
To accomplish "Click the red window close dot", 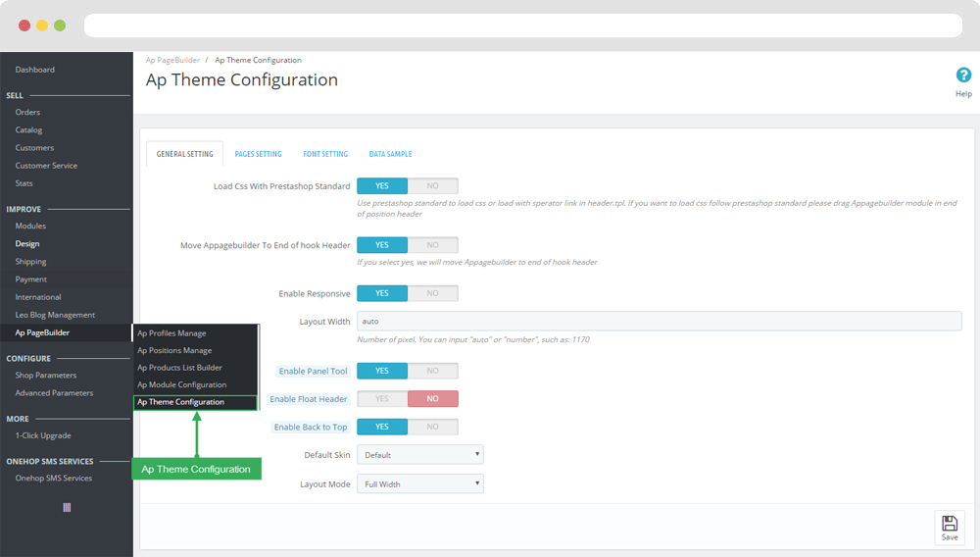I will pyautogui.click(x=24, y=25).
